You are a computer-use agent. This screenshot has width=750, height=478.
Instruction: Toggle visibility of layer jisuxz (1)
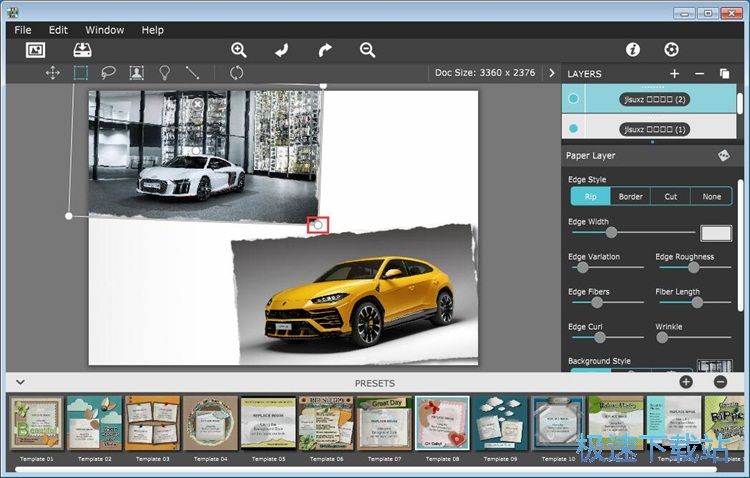(573, 129)
